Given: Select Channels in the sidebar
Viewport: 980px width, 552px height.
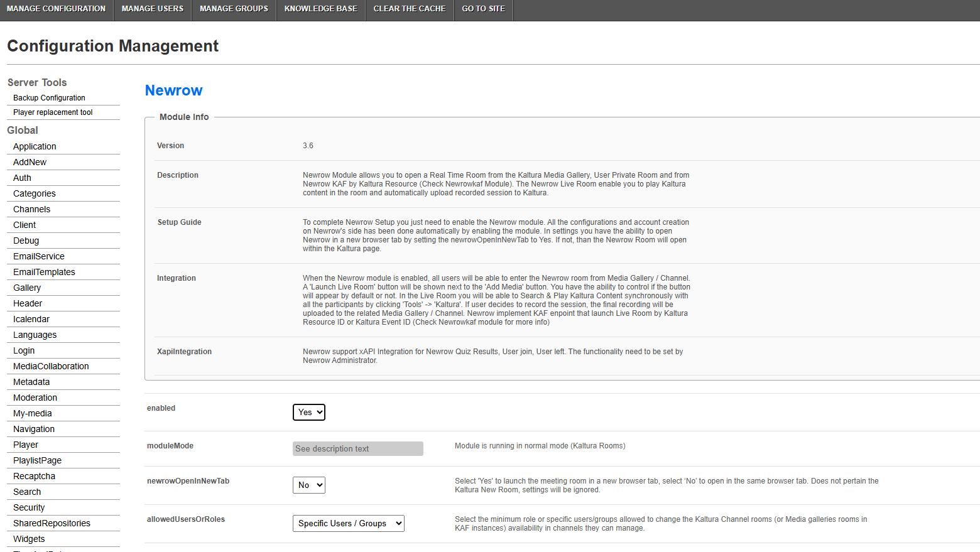Looking at the screenshot, I should coord(32,209).
